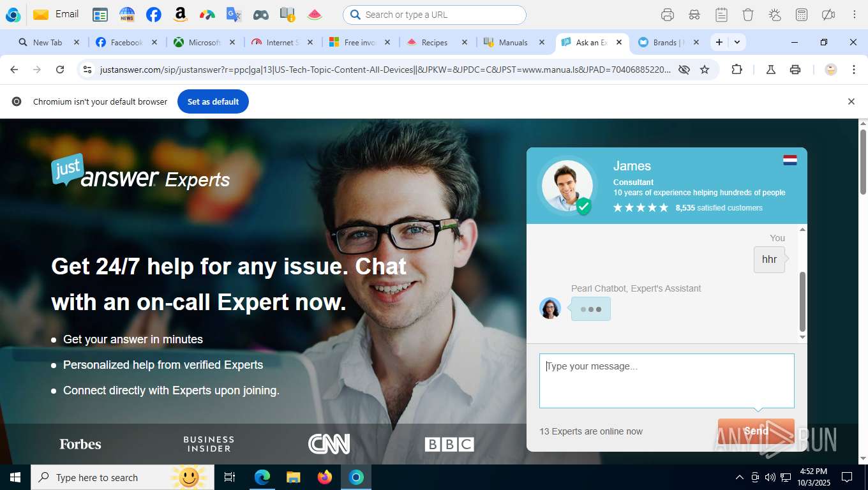868x490 pixels.
Task: Open the Google Translate shortcut
Action: tap(234, 15)
